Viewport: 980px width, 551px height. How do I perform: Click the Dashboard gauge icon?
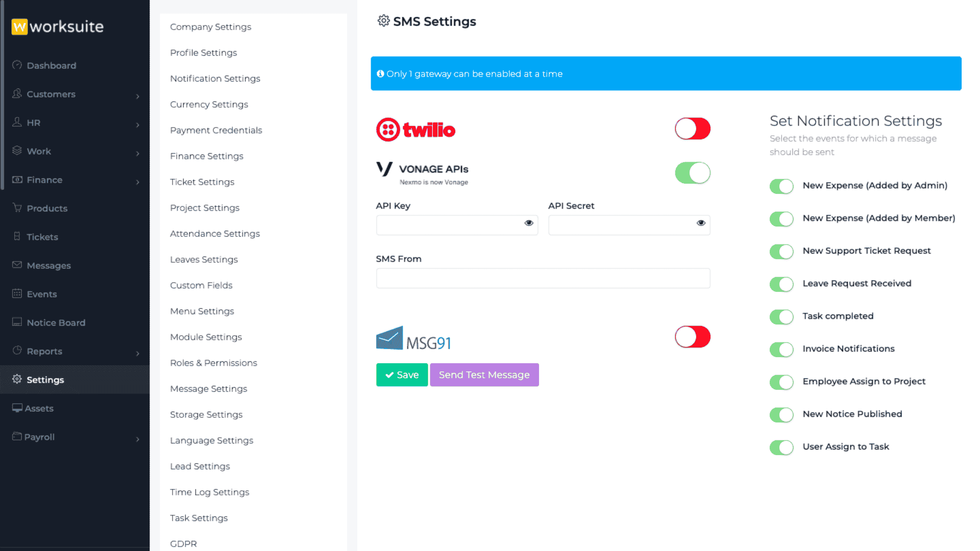pyautogui.click(x=17, y=65)
